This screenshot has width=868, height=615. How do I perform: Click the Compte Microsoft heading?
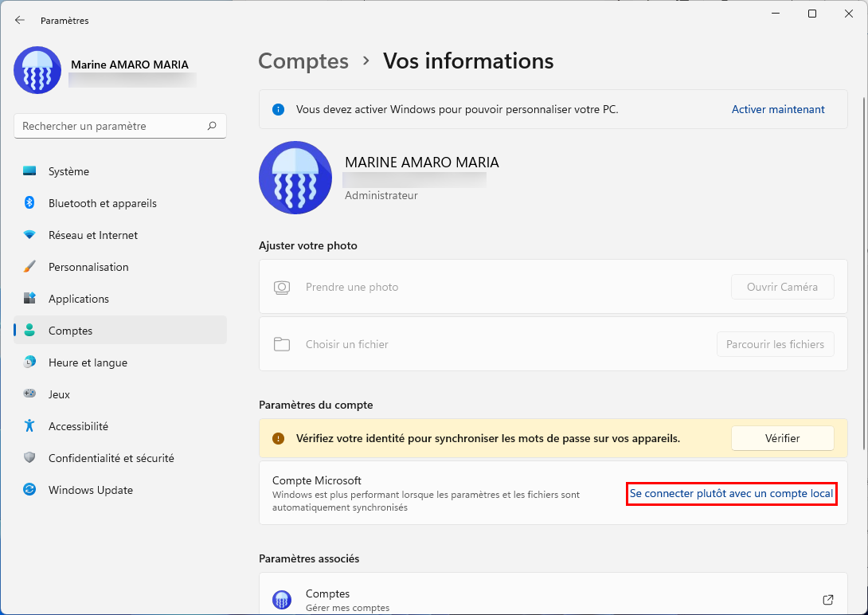click(x=317, y=480)
